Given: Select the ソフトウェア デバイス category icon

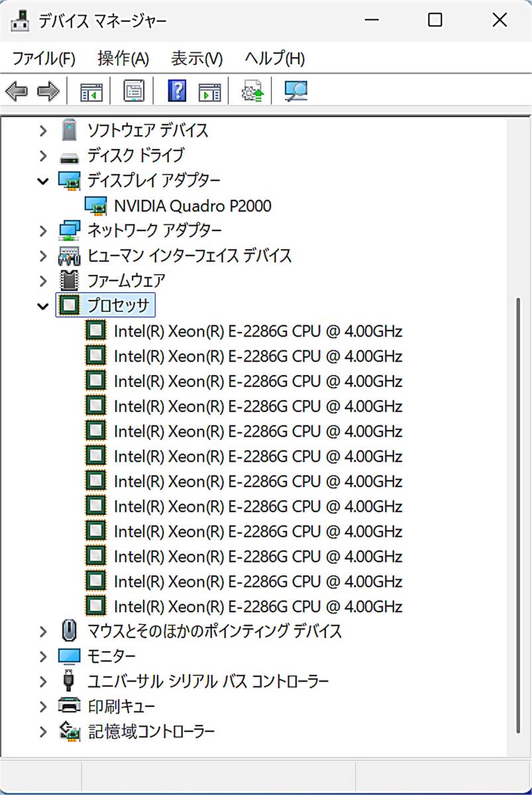Looking at the screenshot, I should coord(69,130).
